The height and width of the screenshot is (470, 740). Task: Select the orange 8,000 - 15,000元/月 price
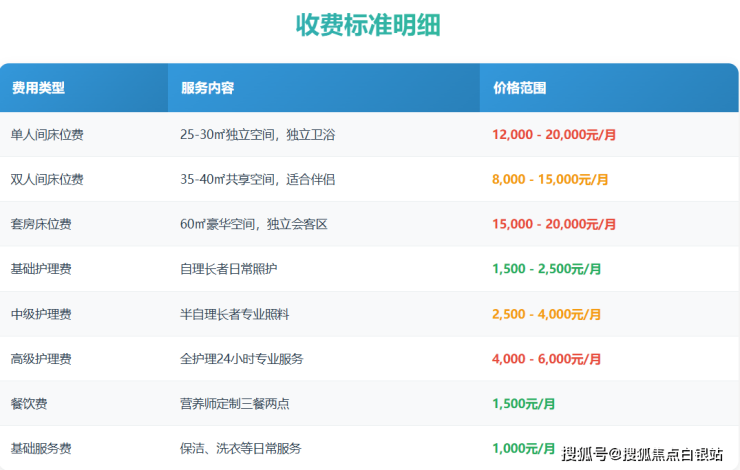point(550,179)
